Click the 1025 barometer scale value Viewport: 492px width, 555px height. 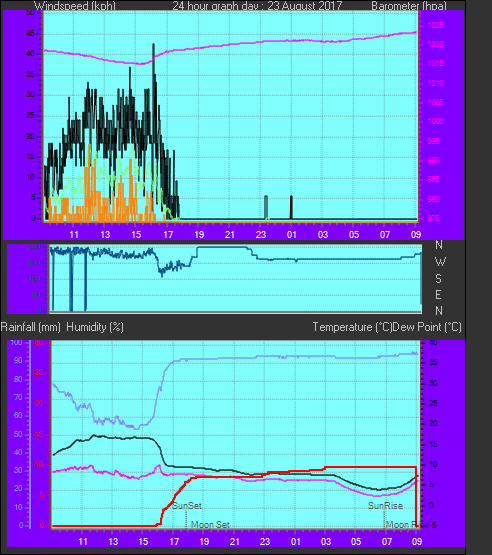435,25
